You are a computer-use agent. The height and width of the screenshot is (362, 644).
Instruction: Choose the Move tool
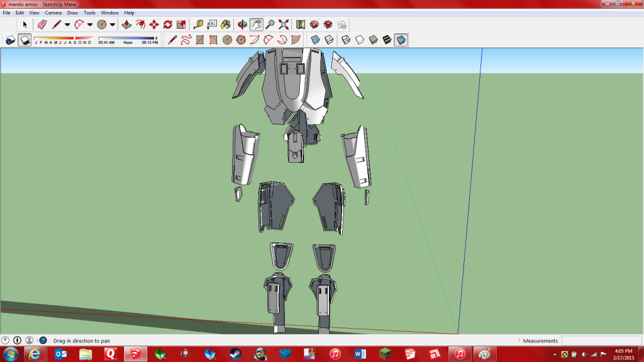pos(154,25)
